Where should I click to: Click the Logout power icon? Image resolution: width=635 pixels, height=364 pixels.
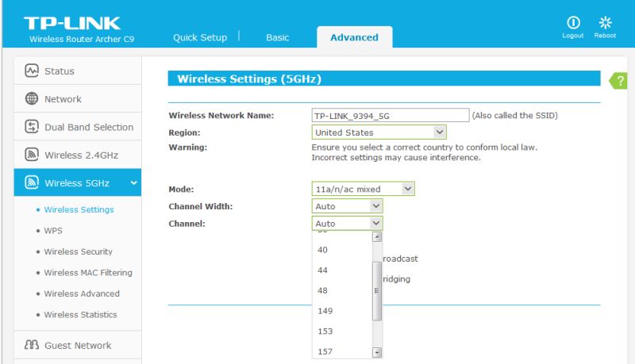(x=572, y=23)
